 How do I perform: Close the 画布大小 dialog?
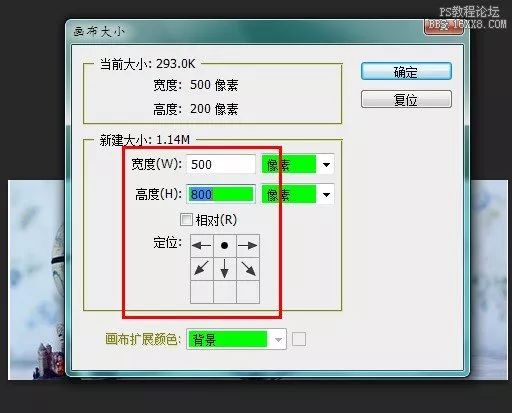[443, 27]
